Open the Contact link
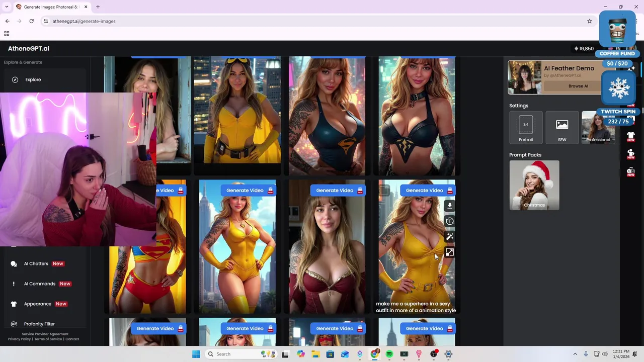The height and width of the screenshot is (362, 644). [72, 339]
